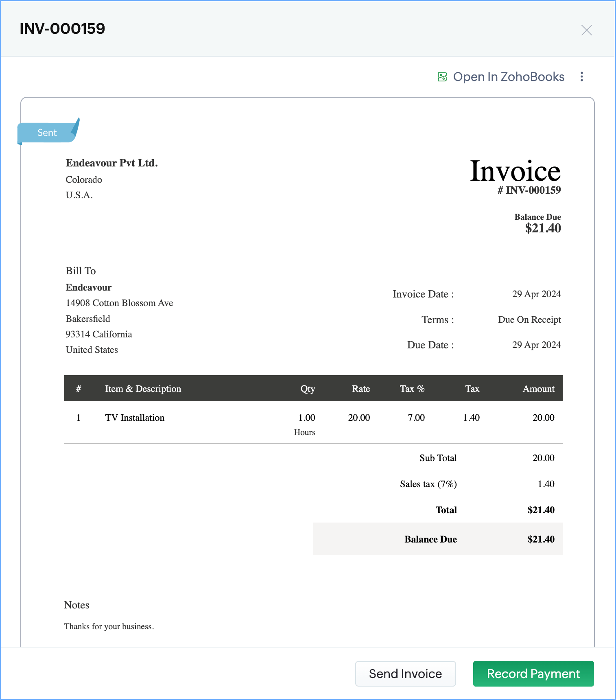
Task: Open the three-dot more options menu
Action: click(582, 77)
